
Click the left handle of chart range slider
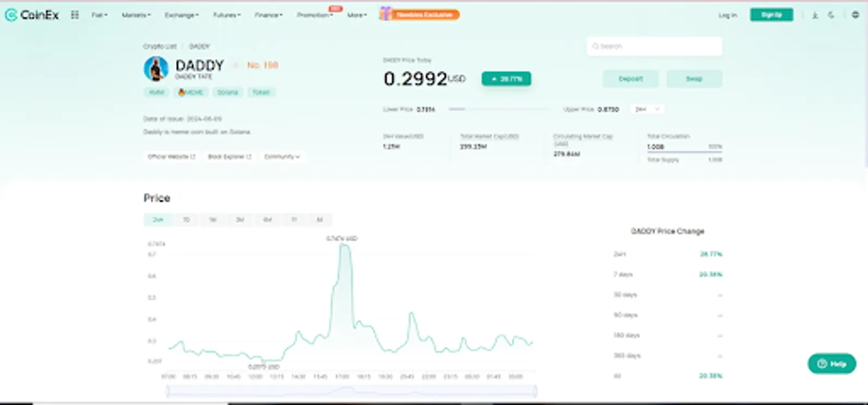click(x=168, y=390)
